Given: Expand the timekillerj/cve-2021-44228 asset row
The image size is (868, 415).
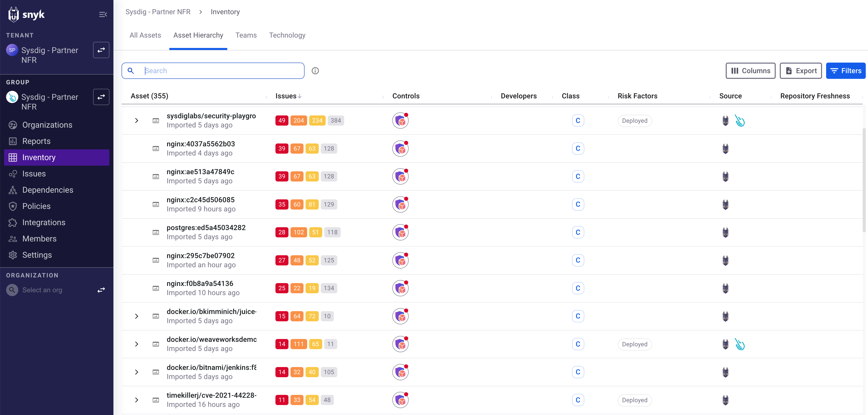Looking at the screenshot, I should (x=136, y=400).
